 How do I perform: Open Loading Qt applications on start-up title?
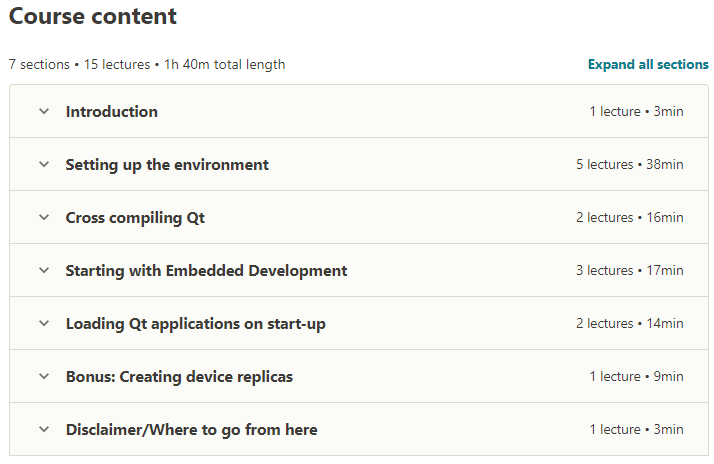pyautogui.click(x=195, y=324)
